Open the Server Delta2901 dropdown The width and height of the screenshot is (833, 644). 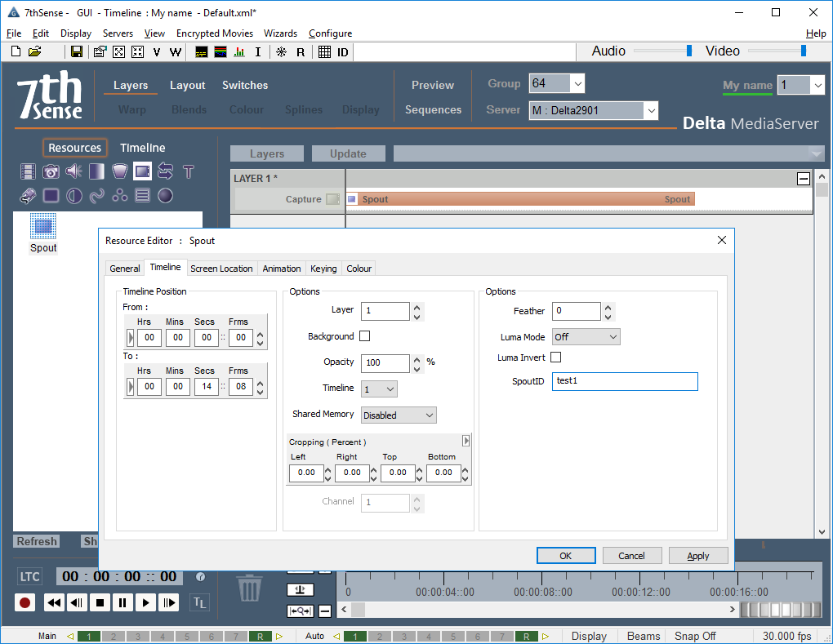click(652, 110)
